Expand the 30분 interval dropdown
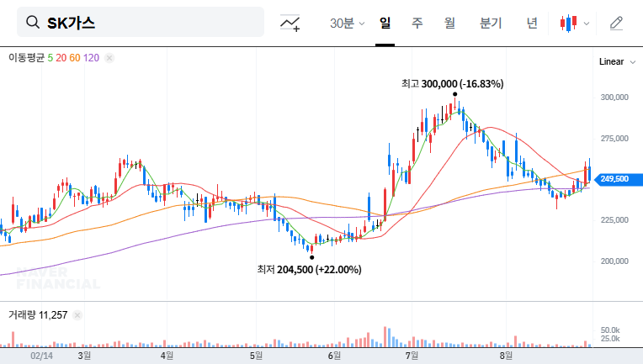Viewport: 643px width, 364px height. point(347,24)
